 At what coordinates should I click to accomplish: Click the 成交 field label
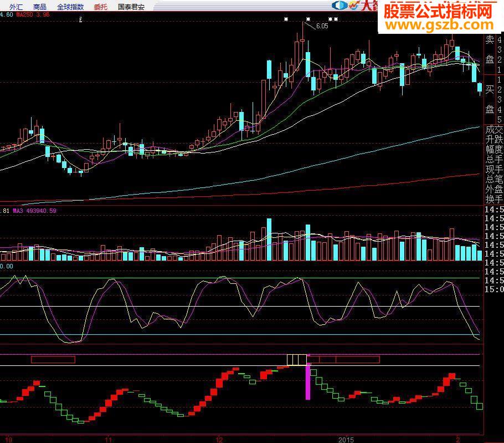[x=494, y=130]
